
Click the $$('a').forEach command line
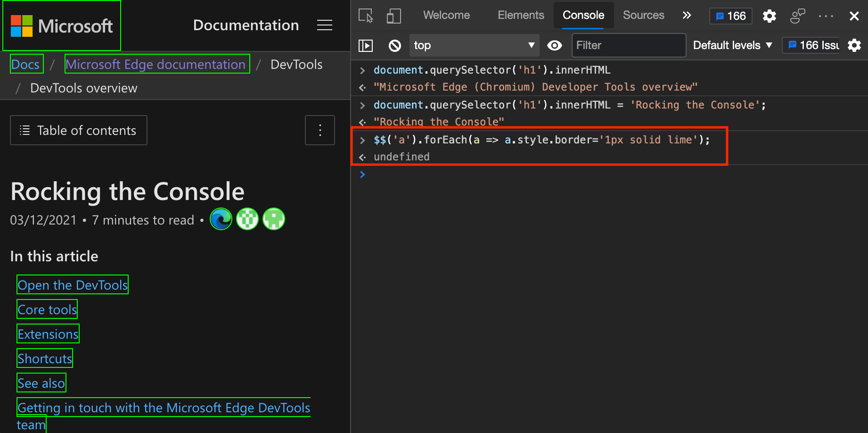click(x=541, y=140)
